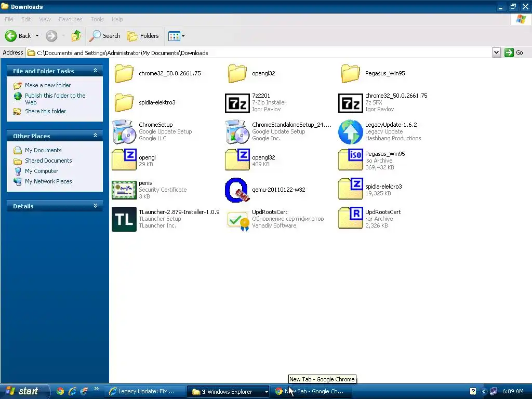Open the Tools menu
This screenshot has height=399, width=532.
pos(97,19)
